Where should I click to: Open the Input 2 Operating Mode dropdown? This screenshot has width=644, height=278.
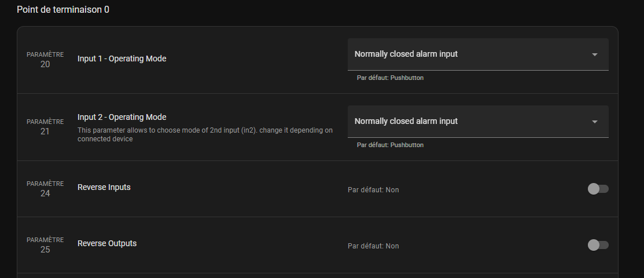point(478,121)
